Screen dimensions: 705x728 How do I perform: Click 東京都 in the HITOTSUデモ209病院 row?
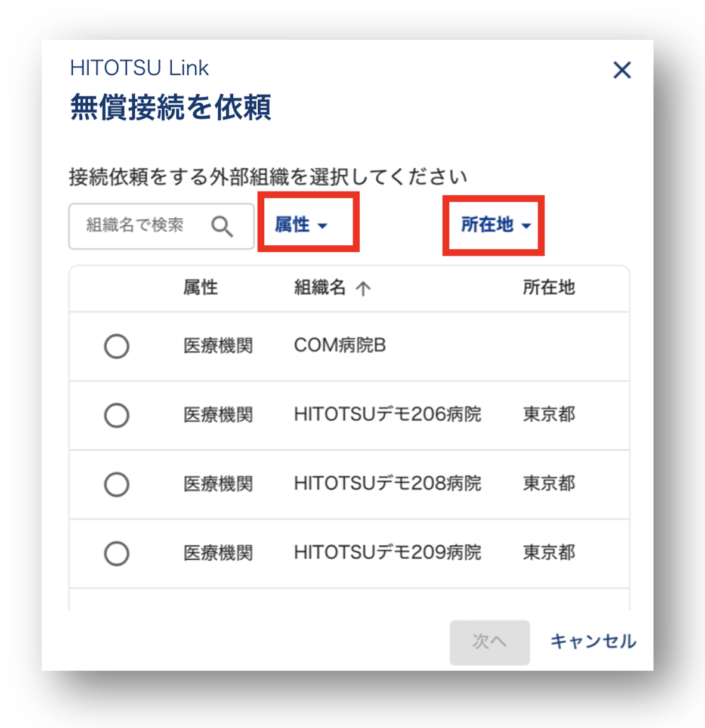(549, 553)
